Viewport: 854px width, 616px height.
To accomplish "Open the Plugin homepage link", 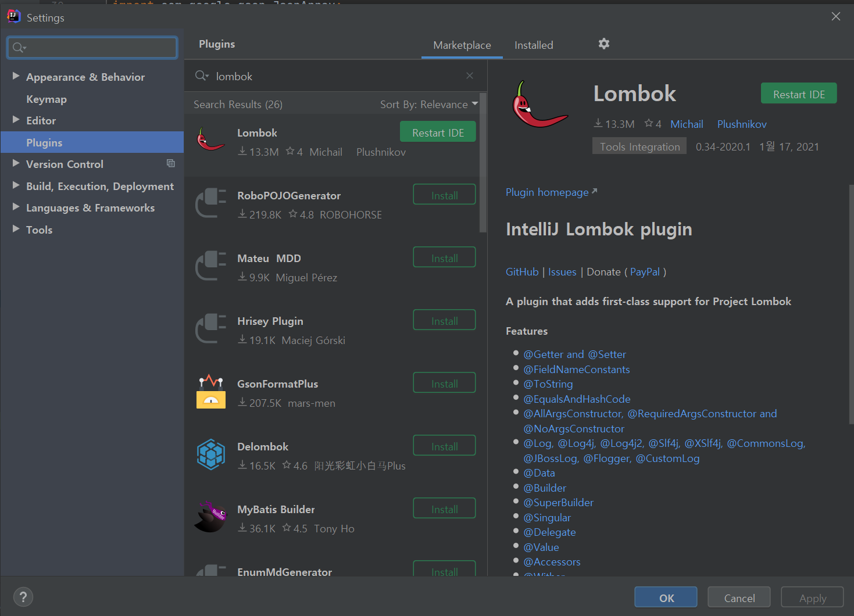I will coord(551,192).
